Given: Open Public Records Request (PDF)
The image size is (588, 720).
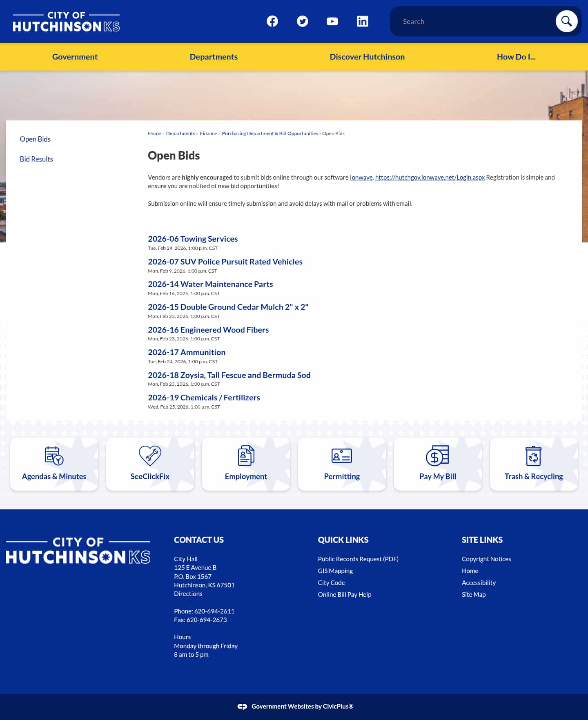Looking at the screenshot, I should pyautogui.click(x=358, y=559).
